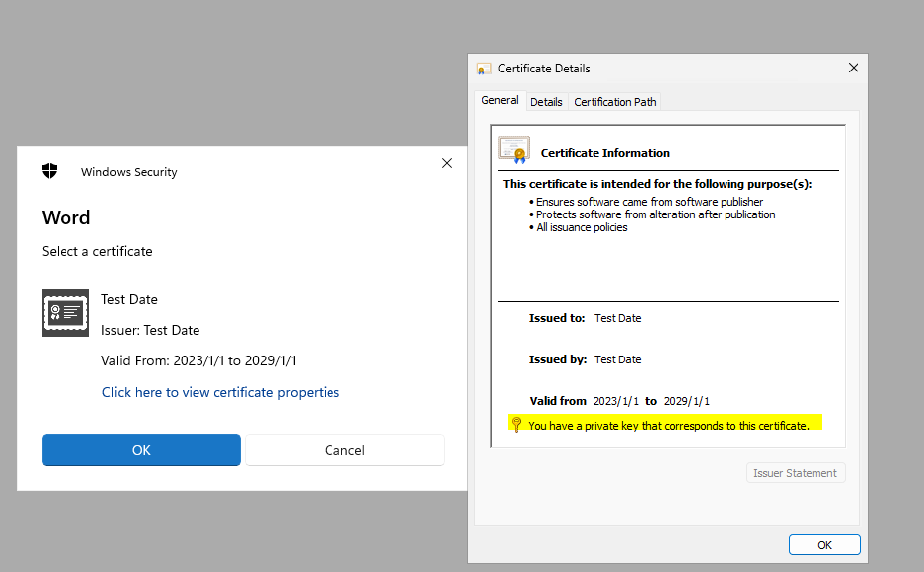Viewport: 924px width, 572px height.
Task: Click 'All issuance policies' bullet
Action: (x=582, y=227)
